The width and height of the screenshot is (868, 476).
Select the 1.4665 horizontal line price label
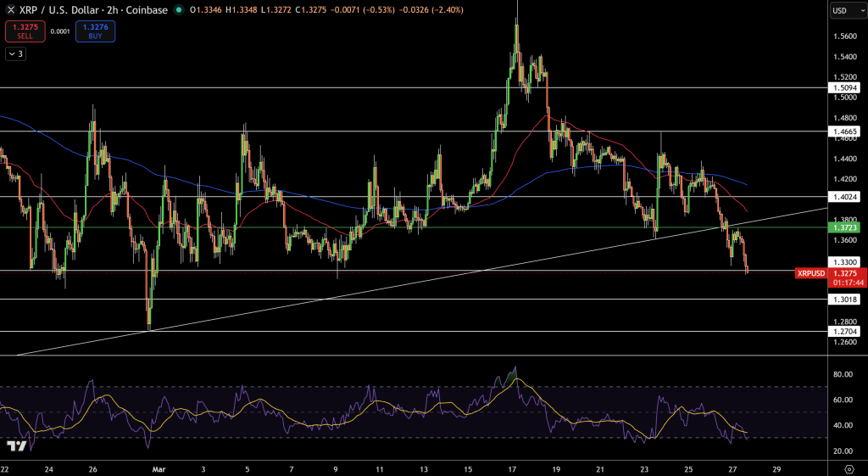click(844, 132)
